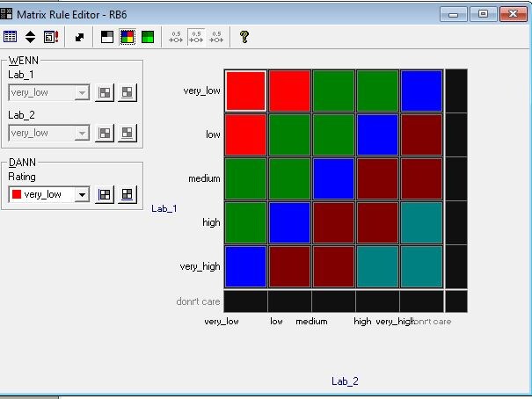
Task: Select the black-and-white matrix display icon
Action: tap(107, 37)
